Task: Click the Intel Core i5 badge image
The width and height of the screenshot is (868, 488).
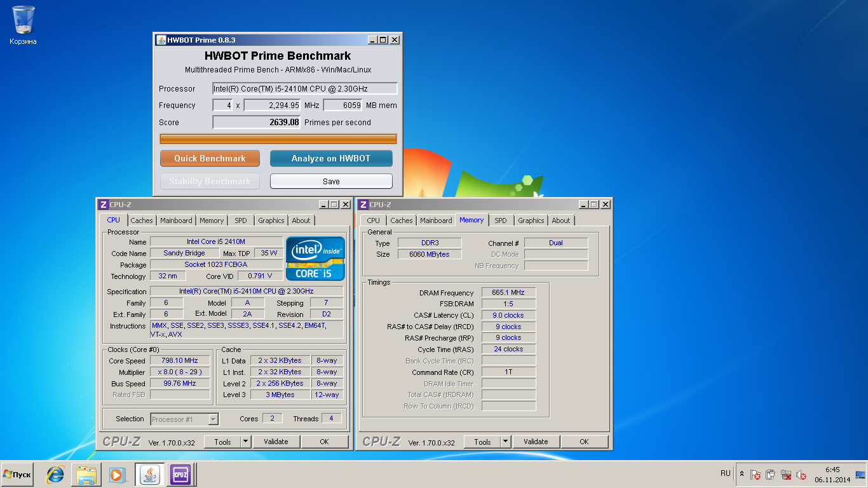Action: [315, 259]
